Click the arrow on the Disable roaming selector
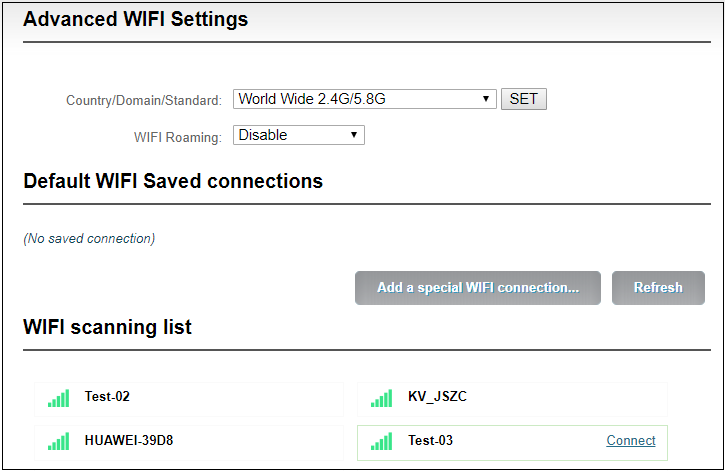 (x=354, y=135)
